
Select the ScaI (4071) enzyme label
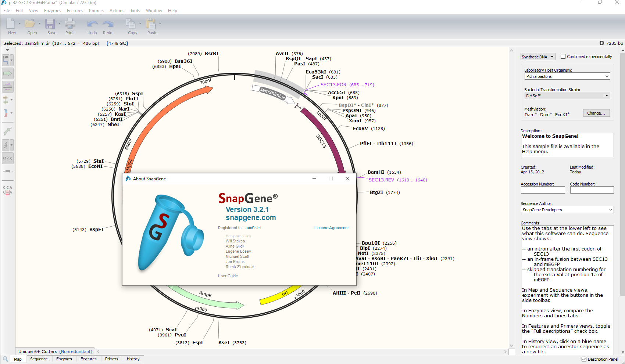tap(163, 330)
